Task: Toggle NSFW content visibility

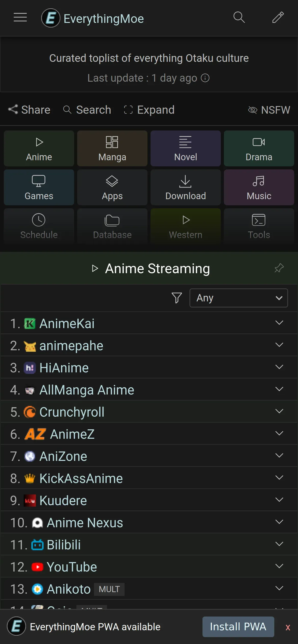Action: (269, 110)
